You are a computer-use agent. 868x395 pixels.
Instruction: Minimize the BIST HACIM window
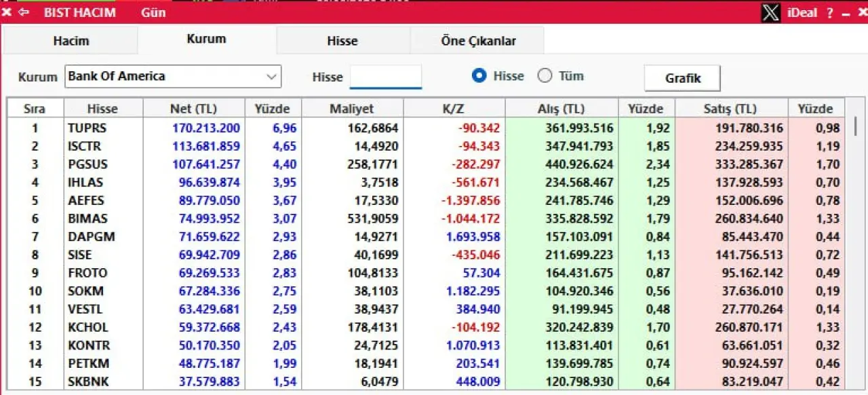(x=845, y=13)
